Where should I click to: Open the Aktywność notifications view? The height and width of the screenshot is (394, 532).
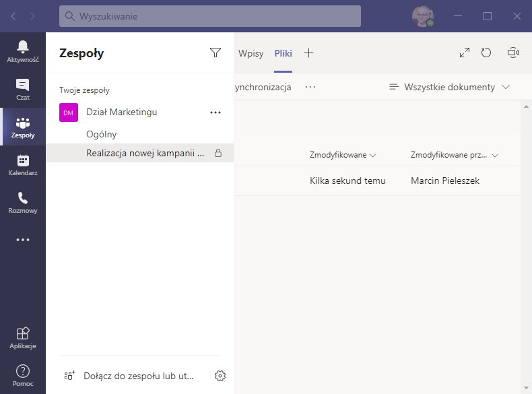click(23, 51)
